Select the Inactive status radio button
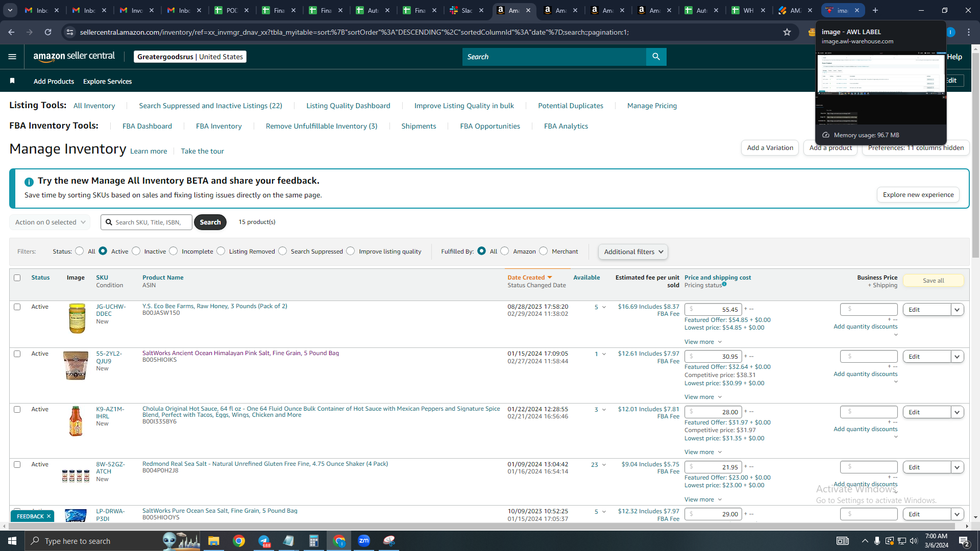The height and width of the screenshot is (551, 980). coord(136,251)
